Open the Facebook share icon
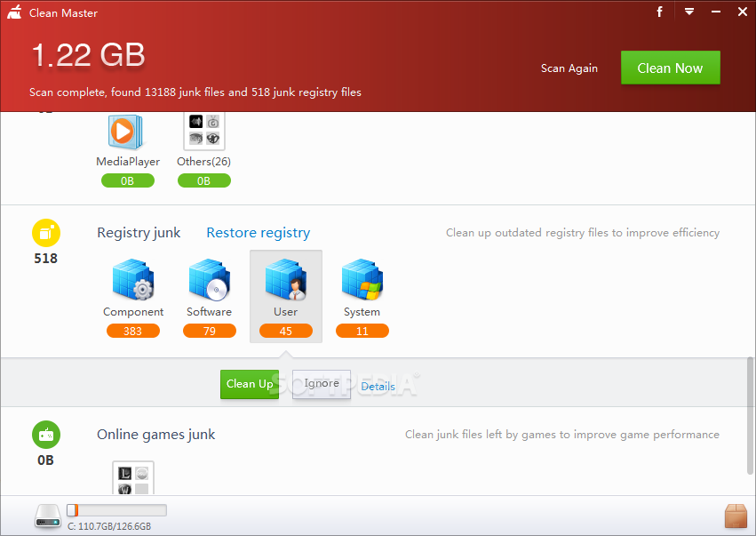Screen dimensions: 756x536 [x=659, y=12]
